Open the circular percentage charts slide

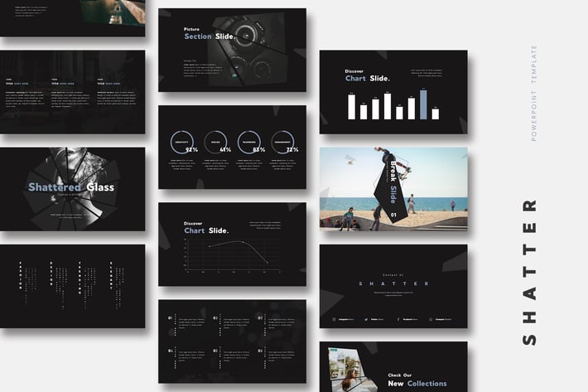(x=232, y=147)
